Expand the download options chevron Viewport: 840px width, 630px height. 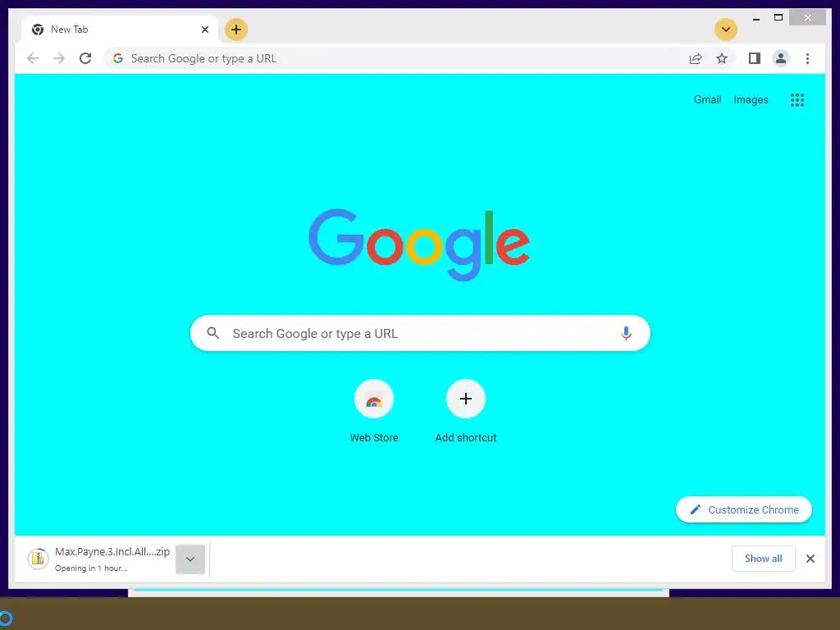(x=190, y=559)
